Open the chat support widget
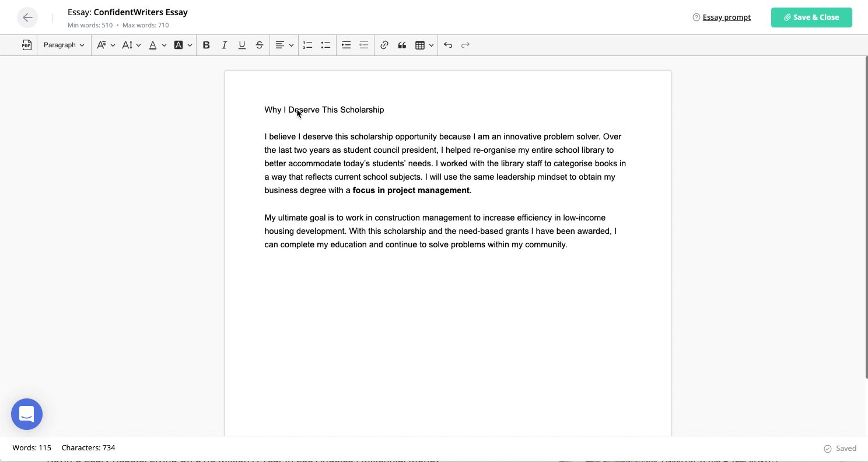Image resolution: width=868 pixels, height=462 pixels. (27, 414)
